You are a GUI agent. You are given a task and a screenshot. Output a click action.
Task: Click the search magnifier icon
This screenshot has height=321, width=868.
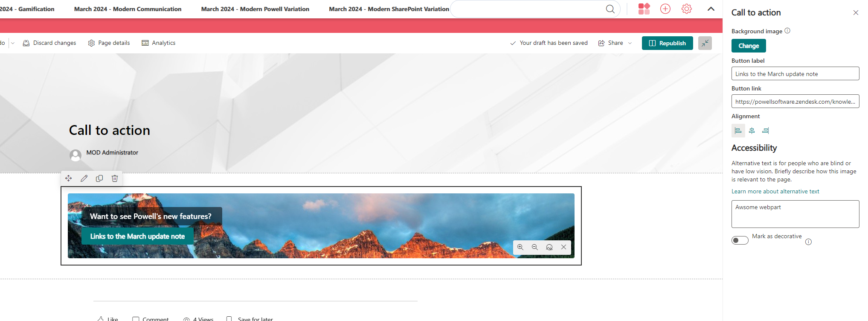[610, 9]
